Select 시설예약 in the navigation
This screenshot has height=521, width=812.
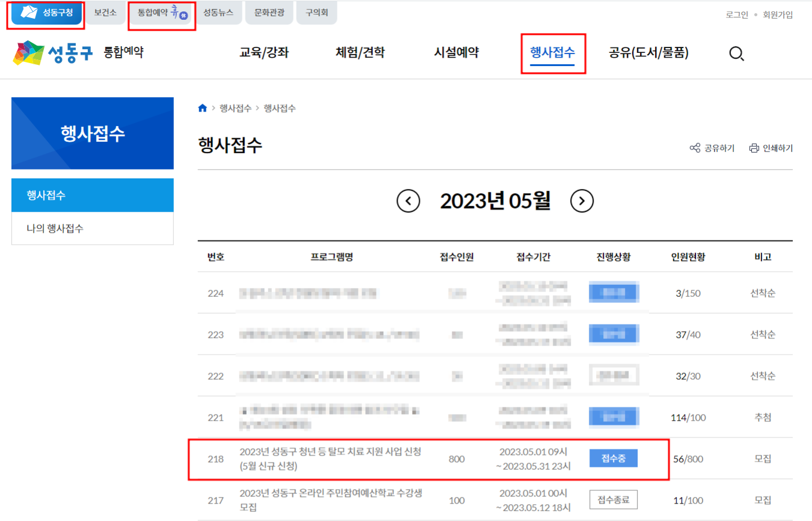(455, 53)
